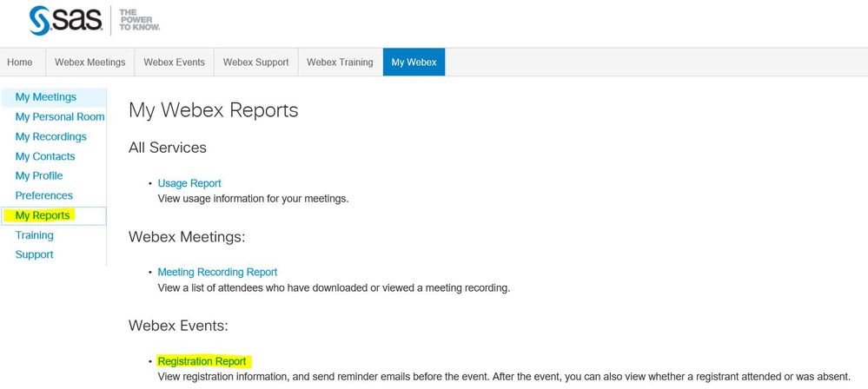Viewport: 868px width, 389px height.
Task: Open the Usage Report link
Action: tap(189, 183)
